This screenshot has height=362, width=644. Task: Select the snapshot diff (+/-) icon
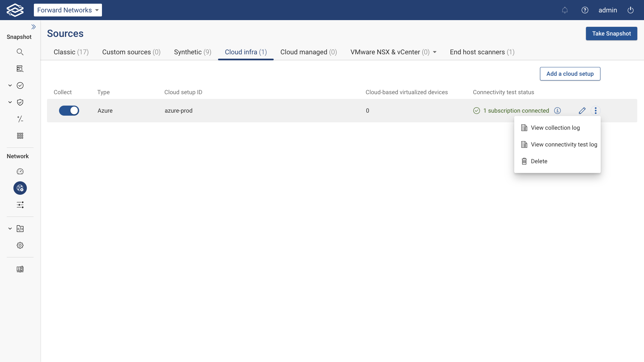[20, 119]
